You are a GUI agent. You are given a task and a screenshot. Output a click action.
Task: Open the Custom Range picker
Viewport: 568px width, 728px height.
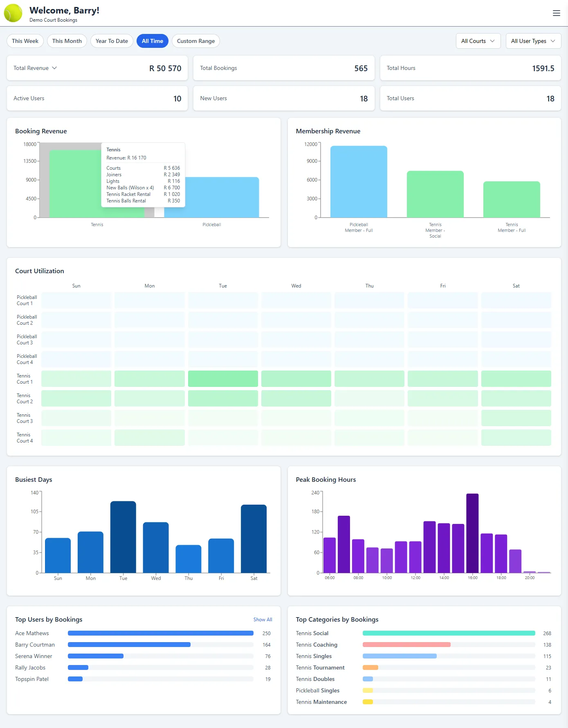pos(196,41)
